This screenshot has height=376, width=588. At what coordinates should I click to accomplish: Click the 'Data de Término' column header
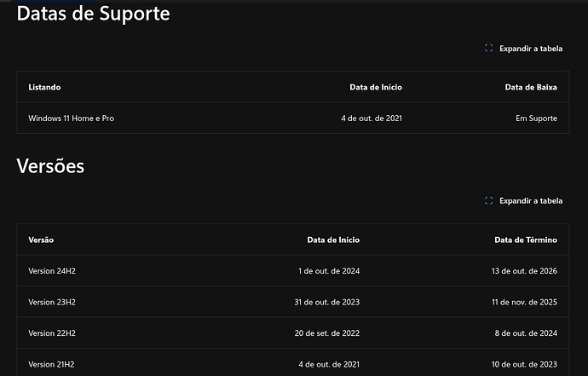click(525, 240)
